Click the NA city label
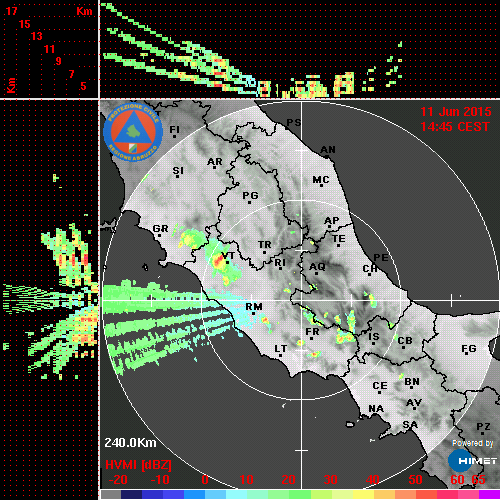This screenshot has width=500, height=500. (x=376, y=409)
